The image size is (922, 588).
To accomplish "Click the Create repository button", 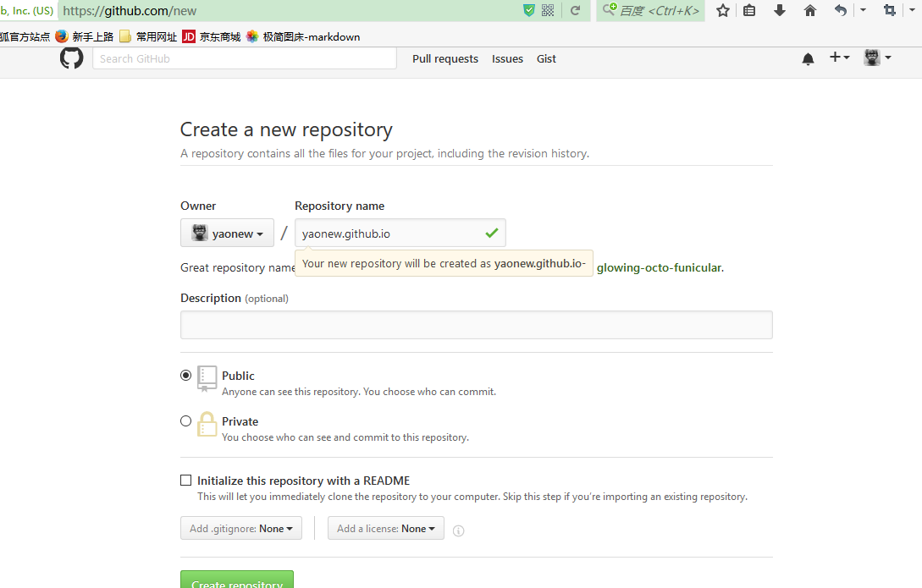I will [x=237, y=580].
